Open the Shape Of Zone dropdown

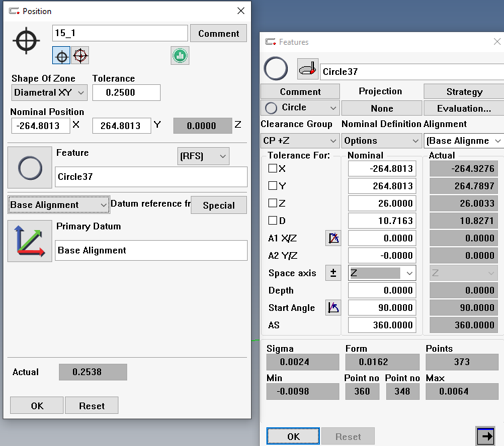(x=49, y=92)
